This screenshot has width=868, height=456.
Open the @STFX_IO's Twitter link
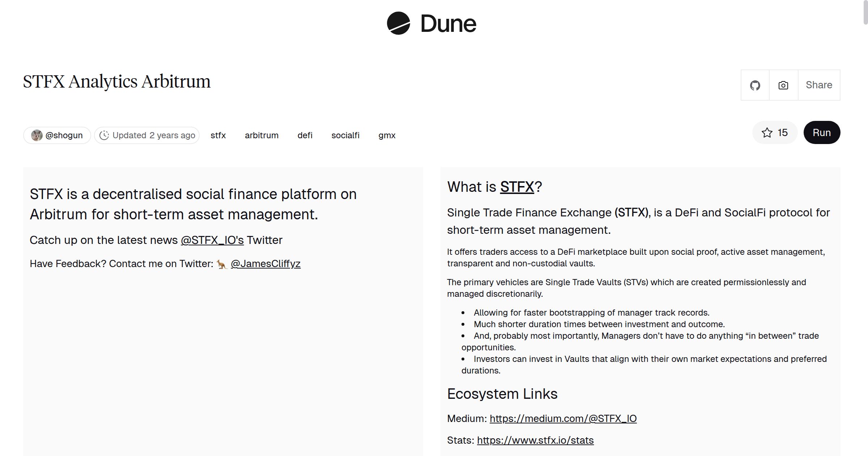pos(212,240)
